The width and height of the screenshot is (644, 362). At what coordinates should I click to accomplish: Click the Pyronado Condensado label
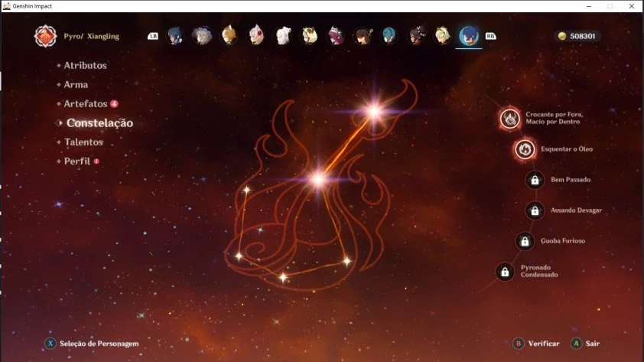[x=539, y=271]
